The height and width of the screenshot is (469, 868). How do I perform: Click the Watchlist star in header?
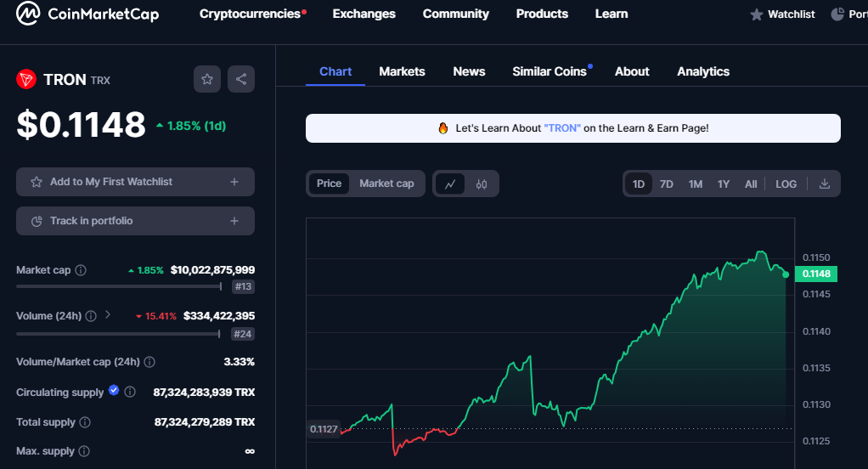tap(756, 14)
